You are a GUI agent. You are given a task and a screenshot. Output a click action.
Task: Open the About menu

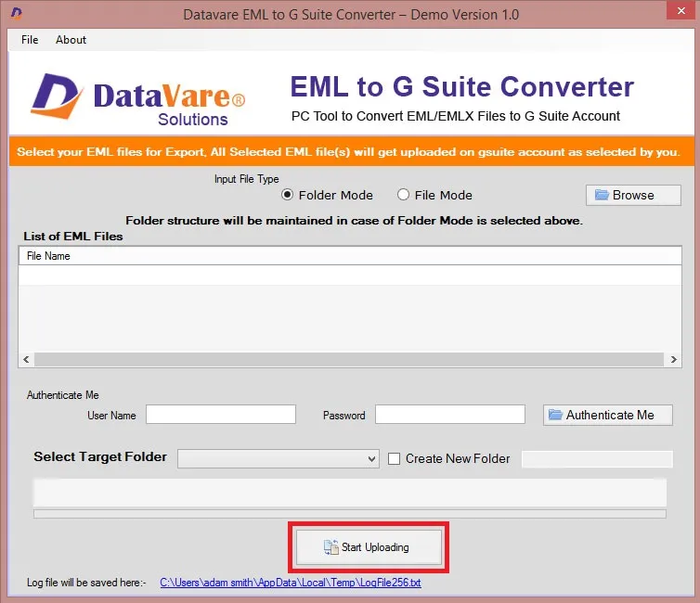click(71, 40)
